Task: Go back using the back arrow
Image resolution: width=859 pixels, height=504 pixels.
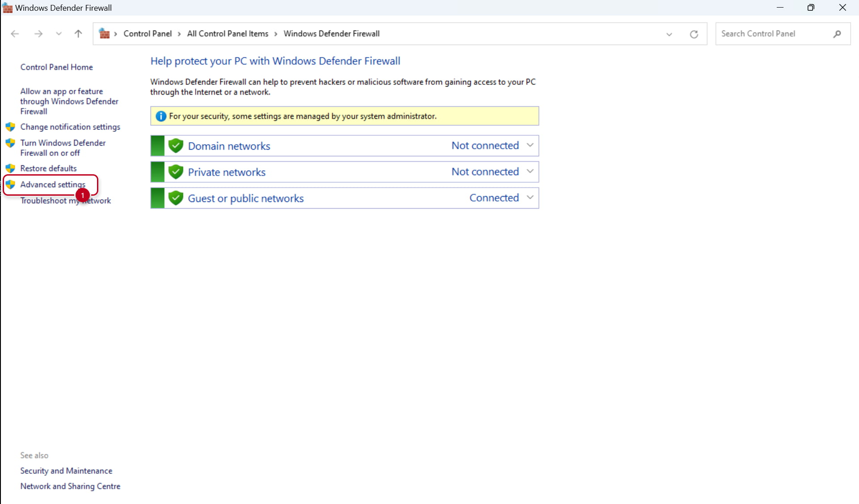Action: [15, 34]
